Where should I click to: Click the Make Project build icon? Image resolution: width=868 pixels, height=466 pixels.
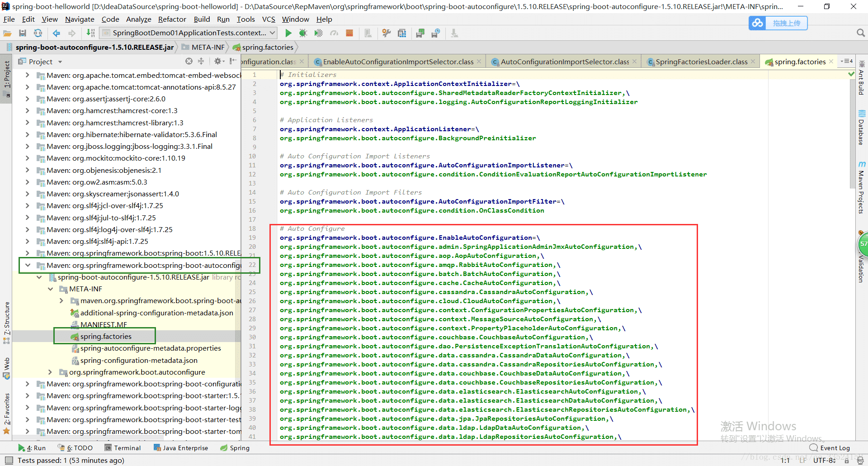[x=90, y=33]
